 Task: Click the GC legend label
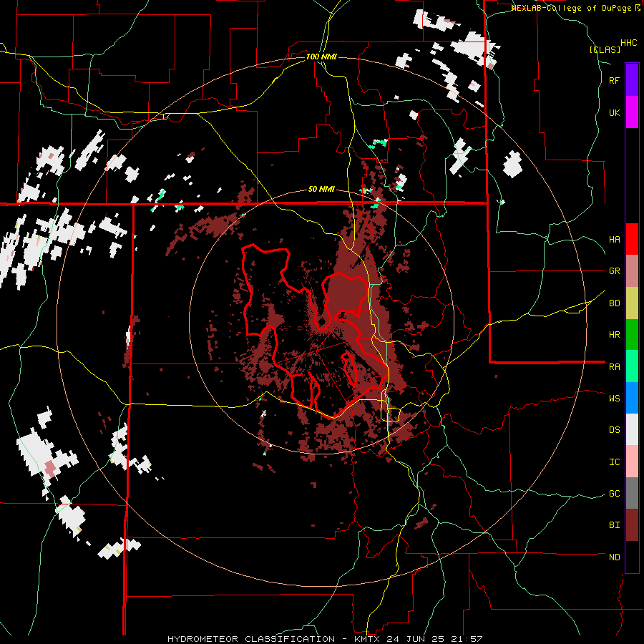click(x=614, y=493)
